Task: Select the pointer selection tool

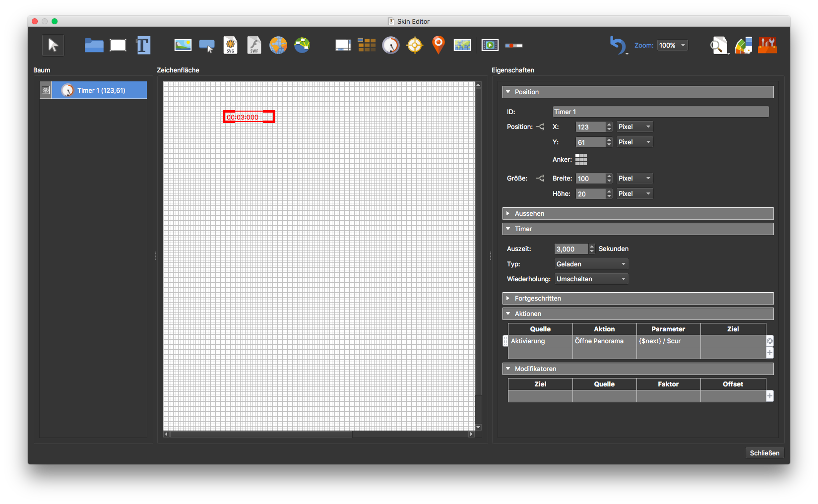Action: click(x=53, y=46)
